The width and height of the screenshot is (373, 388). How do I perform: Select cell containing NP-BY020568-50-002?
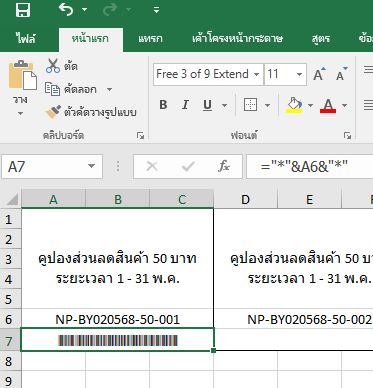click(x=309, y=319)
